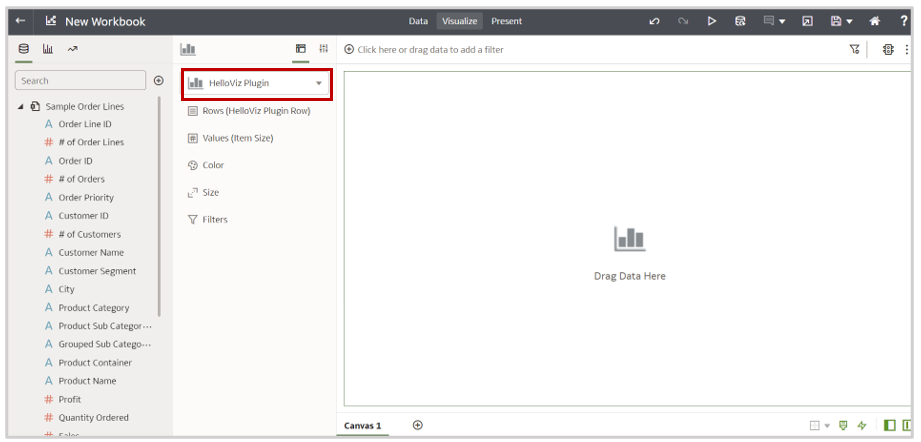Toggle the auto-apply lightning icon
This screenshot has width=921, height=442.
click(x=862, y=426)
